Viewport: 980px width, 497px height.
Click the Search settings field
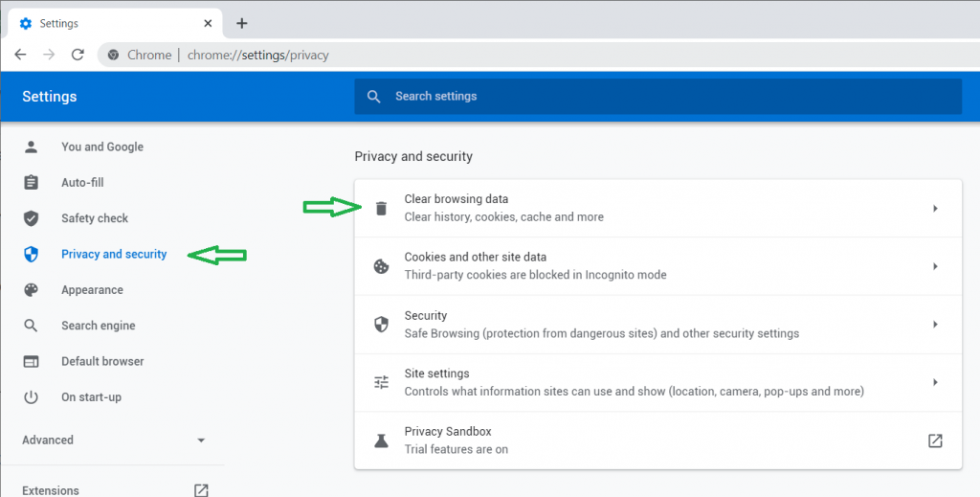click(x=657, y=97)
